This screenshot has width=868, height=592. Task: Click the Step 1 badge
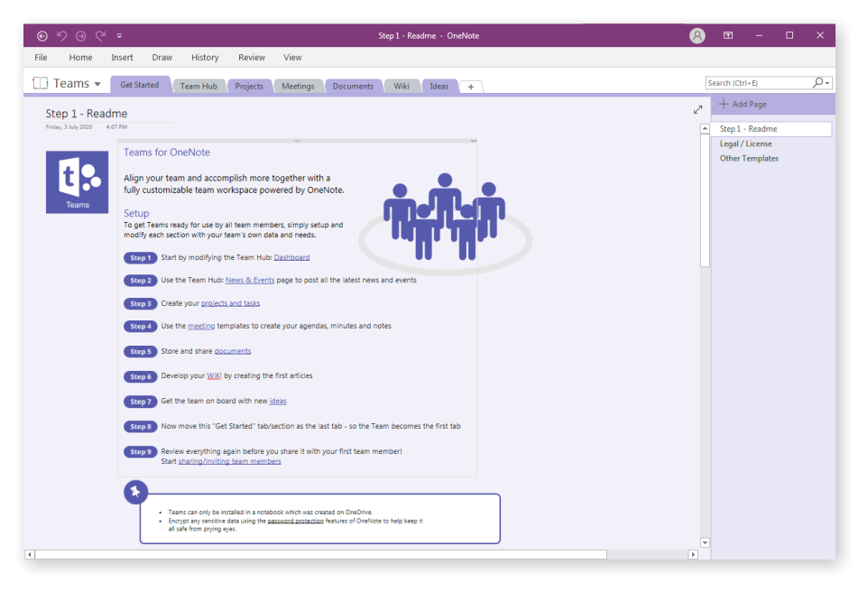[x=141, y=258]
